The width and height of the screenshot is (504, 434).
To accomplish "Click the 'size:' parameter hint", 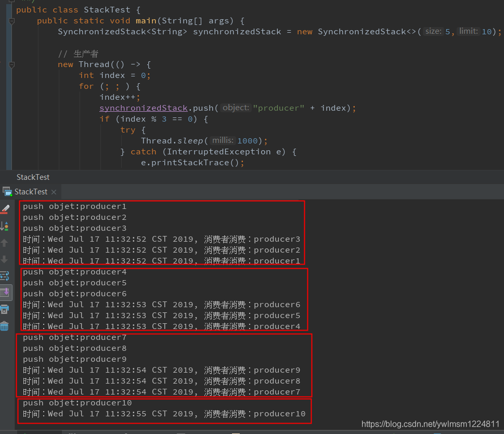I will tap(433, 32).
